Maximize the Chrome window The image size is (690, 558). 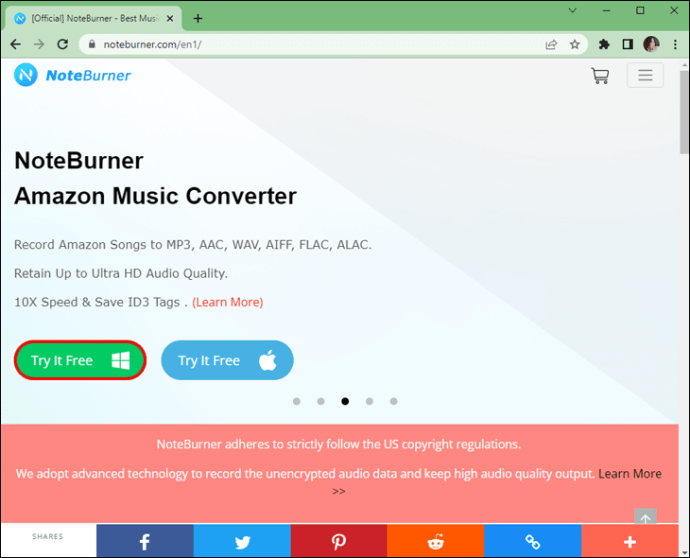(x=640, y=11)
